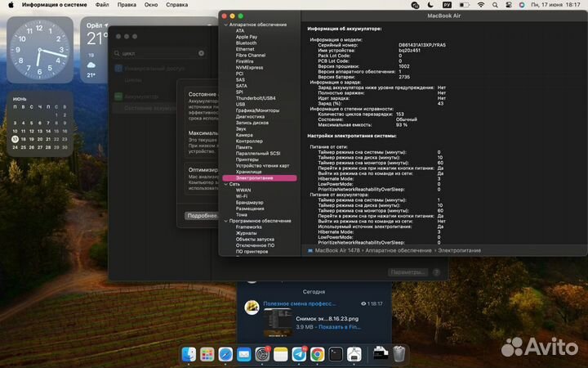
Task: Launch Safari from the dock
Action: (225, 354)
